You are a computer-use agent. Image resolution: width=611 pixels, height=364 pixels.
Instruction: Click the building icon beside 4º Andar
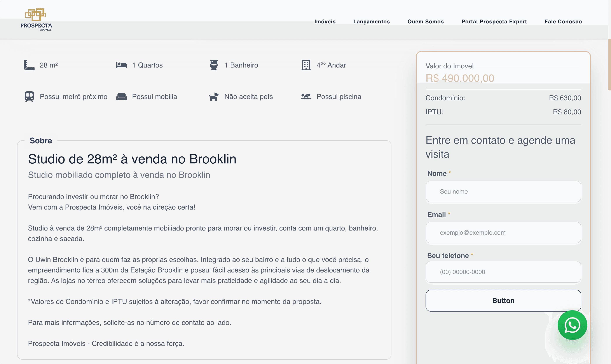coord(306,65)
